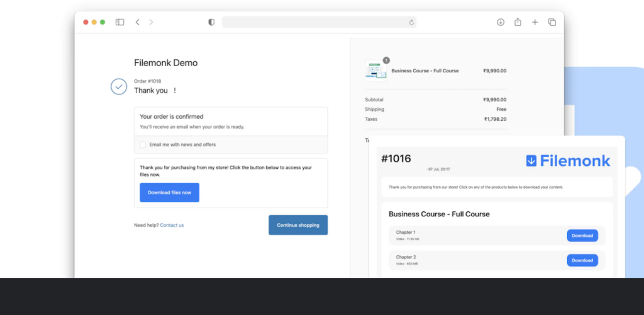Screen dimensions: 644x315
Task: Click the share icon in toolbar
Action: coord(518,22)
